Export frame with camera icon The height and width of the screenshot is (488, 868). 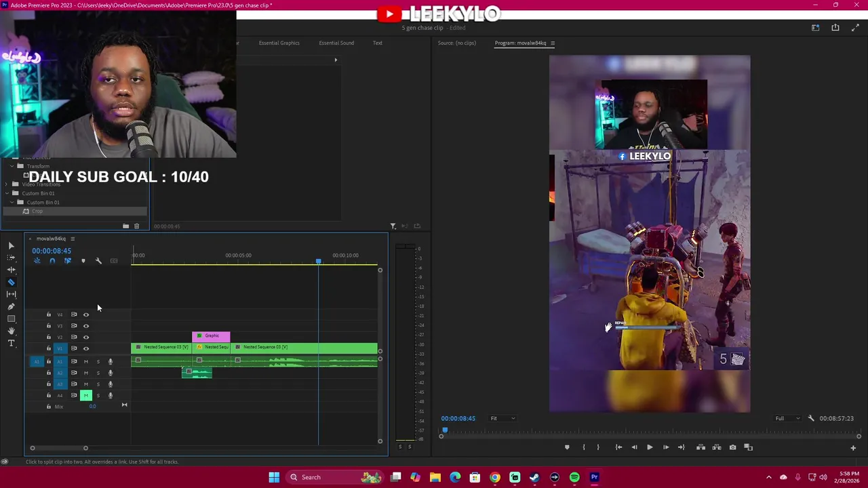(x=732, y=447)
